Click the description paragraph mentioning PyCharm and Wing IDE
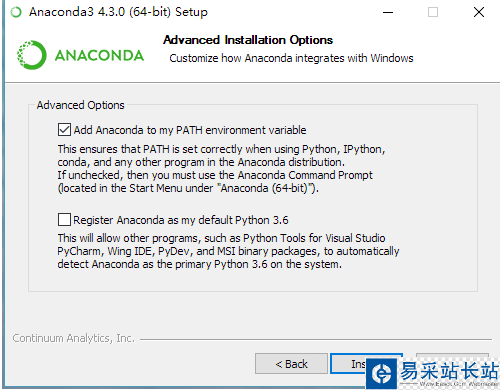Image resolution: width=500 pixels, height=390 pixels. pos(228,251)
